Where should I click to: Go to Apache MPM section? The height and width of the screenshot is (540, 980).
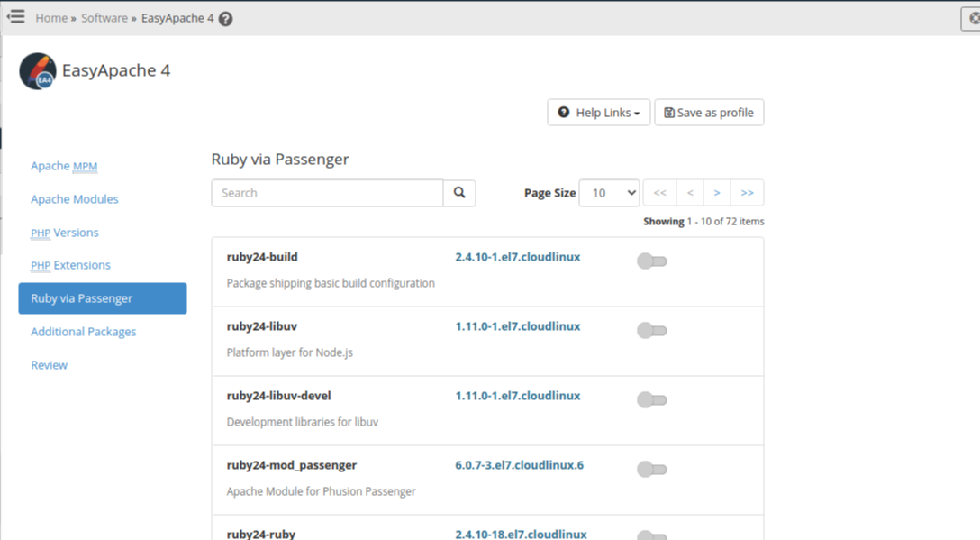tap(64, 166)
